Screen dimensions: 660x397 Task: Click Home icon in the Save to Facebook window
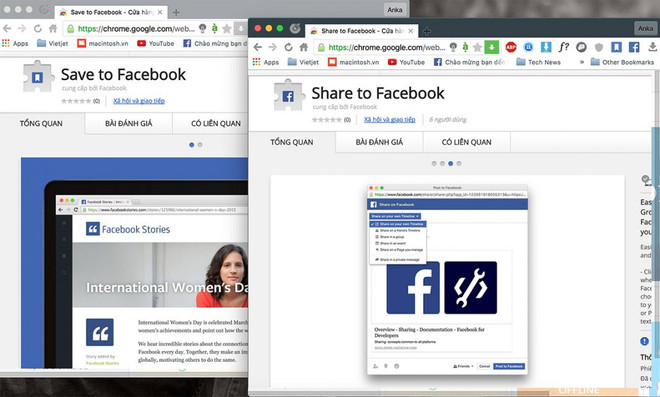point(53,29)
